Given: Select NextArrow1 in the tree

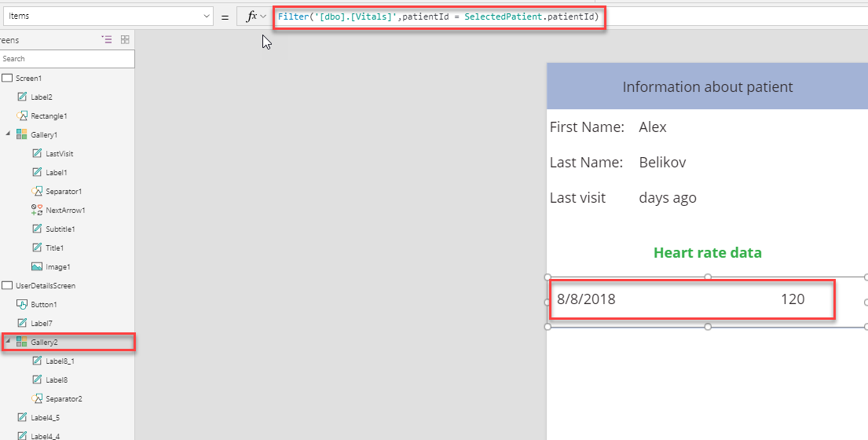Looking at the screenshot, I should [67, 210].
